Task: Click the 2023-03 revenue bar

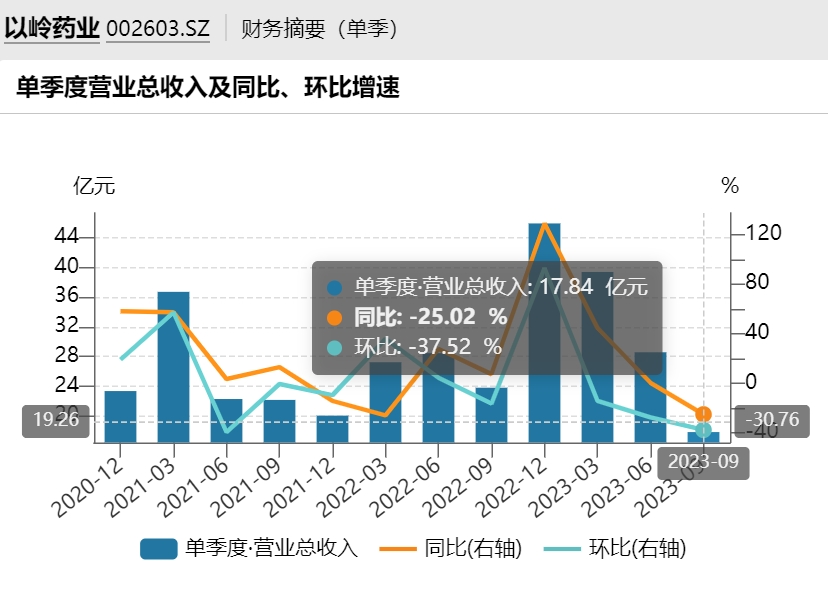Action: coord(597,360)
